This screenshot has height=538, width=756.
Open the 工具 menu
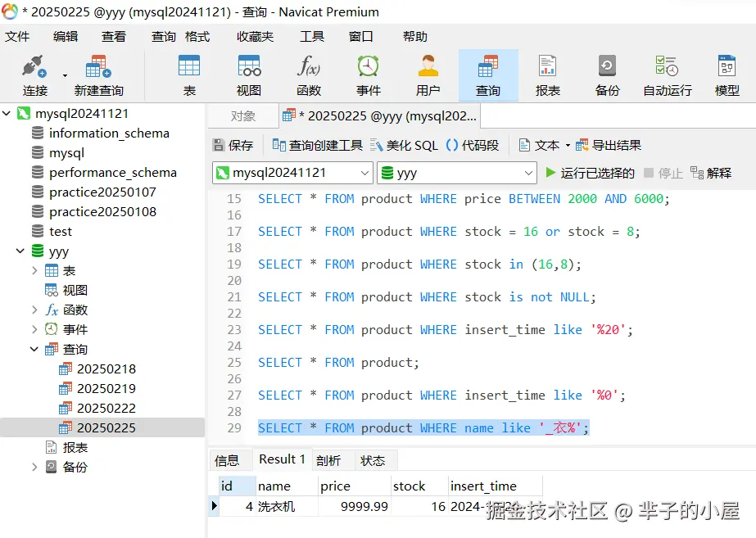(x=312, y=37)
